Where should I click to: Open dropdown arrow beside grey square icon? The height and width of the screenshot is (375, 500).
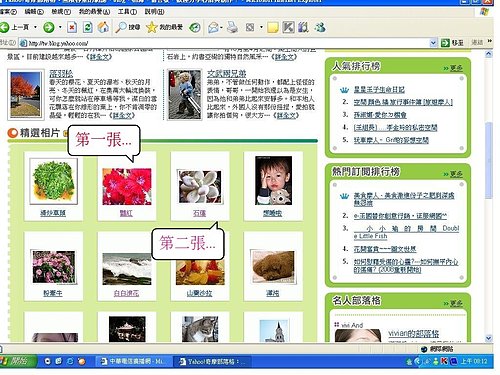pyautogui.click(x=261, y=27)
